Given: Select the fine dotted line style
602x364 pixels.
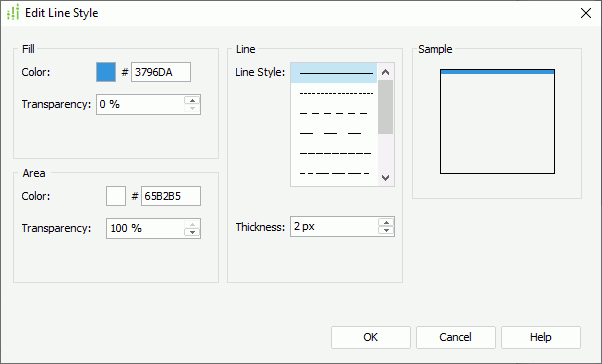Looking at the screenshot, I should [x=334, y=93].
